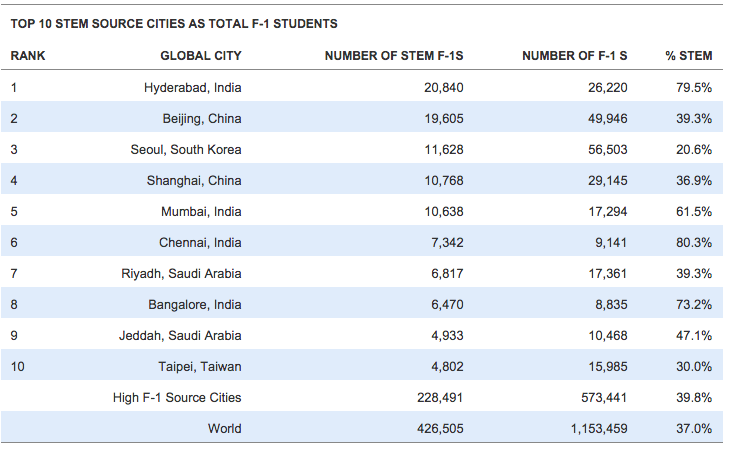
Task: Click the value 11,628
Action: [x=444, y=149]
